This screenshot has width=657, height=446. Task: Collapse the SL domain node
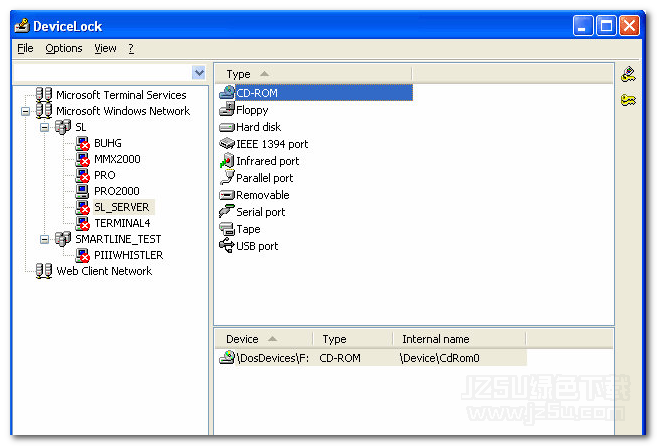click(44, 127)
